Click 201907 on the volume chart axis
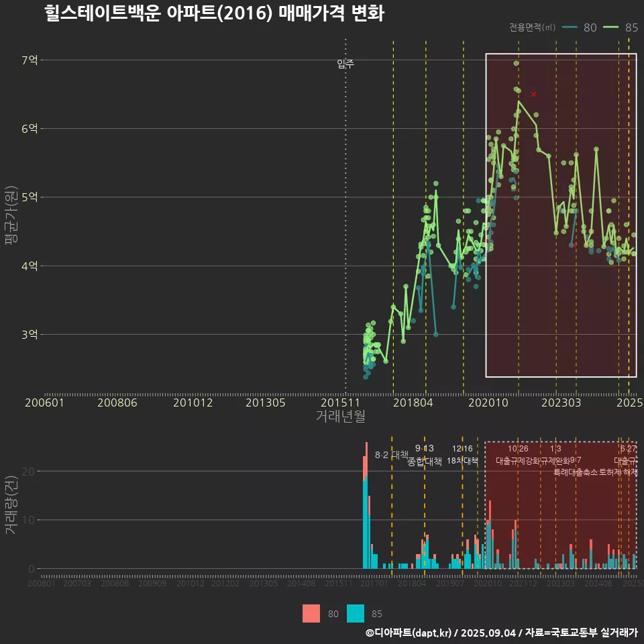This screenshot has height=644, width=644. 449,583
